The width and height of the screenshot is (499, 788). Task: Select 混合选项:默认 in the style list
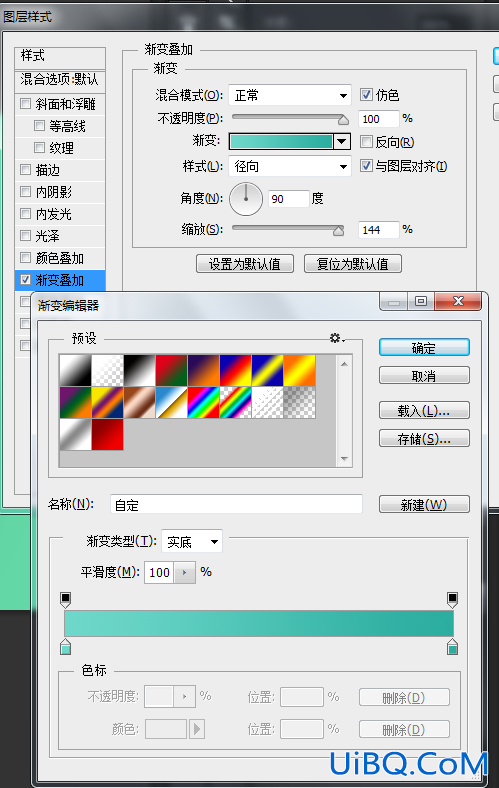point(60,79)
